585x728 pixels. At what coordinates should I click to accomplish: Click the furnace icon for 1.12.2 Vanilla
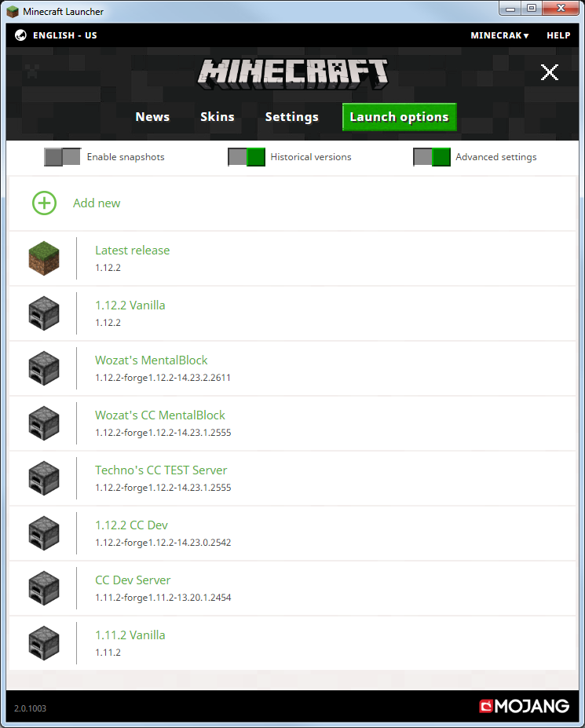pyautogui.click(x=44, y=313)
